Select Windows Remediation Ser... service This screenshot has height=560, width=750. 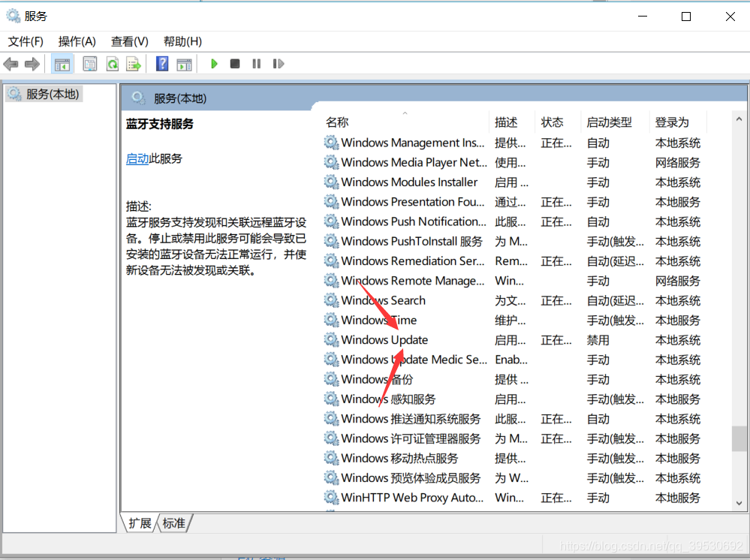[413, 260]
